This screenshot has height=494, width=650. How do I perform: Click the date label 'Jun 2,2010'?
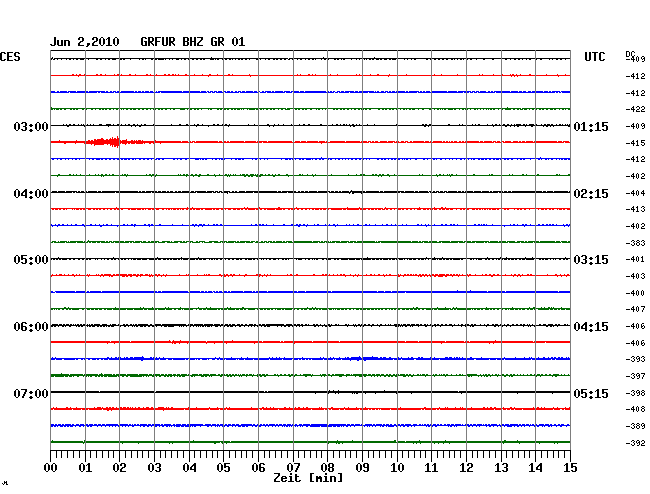coord(85,42)
